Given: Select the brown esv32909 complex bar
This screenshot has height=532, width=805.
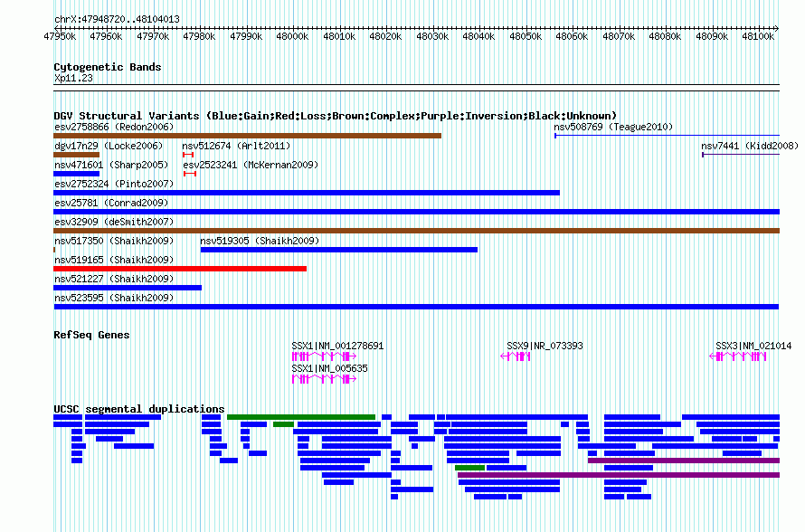Looking at the screenshot, I should [x=416, y=231].
